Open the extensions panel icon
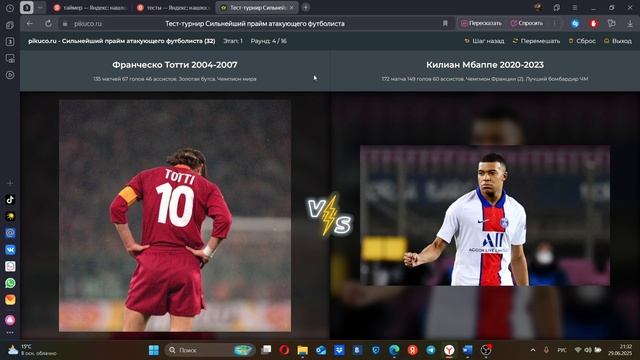 pos(611,24)
